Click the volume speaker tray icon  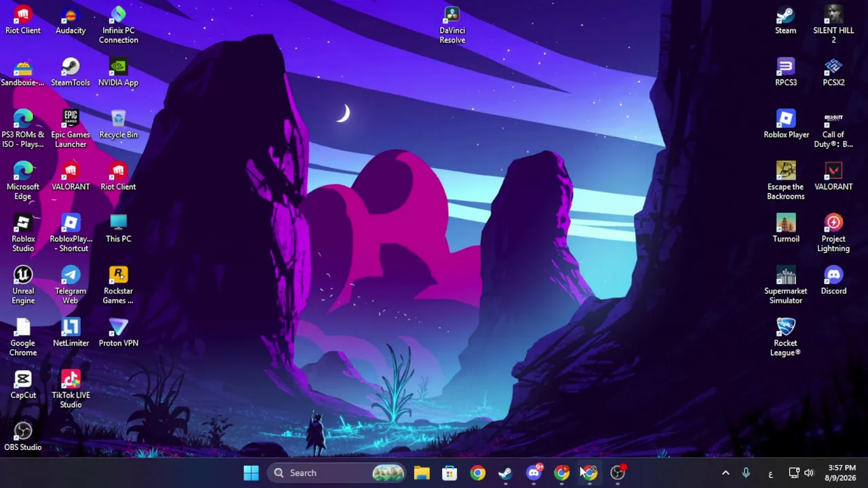(x=808, y=472)
